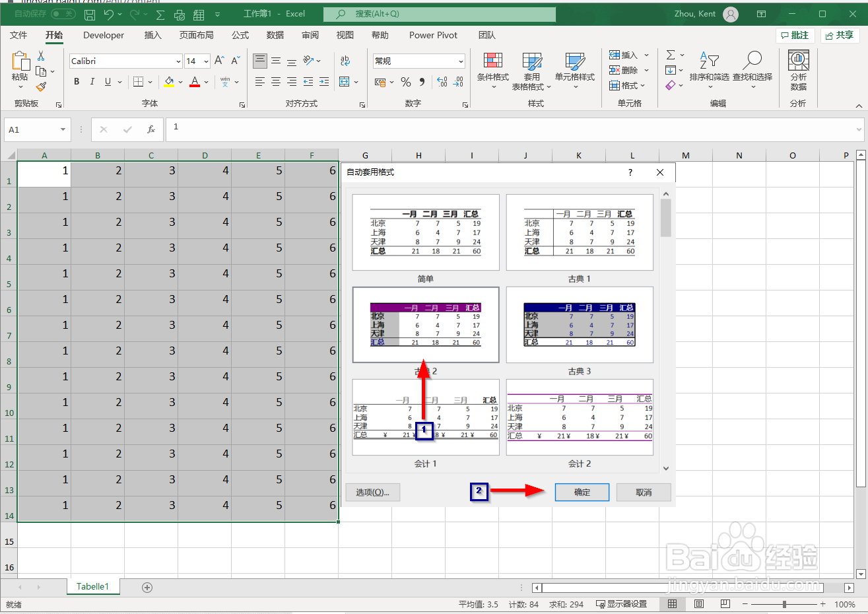
Task: Switch to the Developer tab
Action: [x=104, y=35]
